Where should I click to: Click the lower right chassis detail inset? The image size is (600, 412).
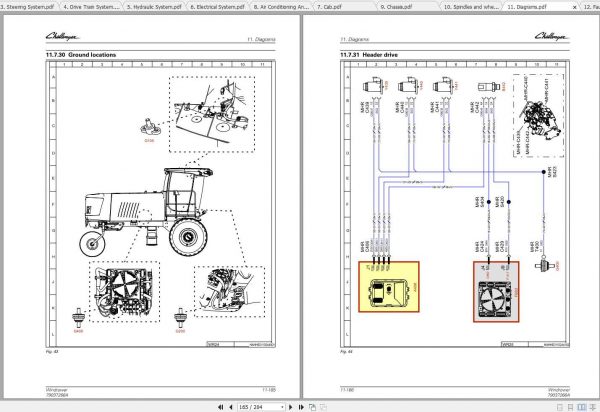click(229, 291)
